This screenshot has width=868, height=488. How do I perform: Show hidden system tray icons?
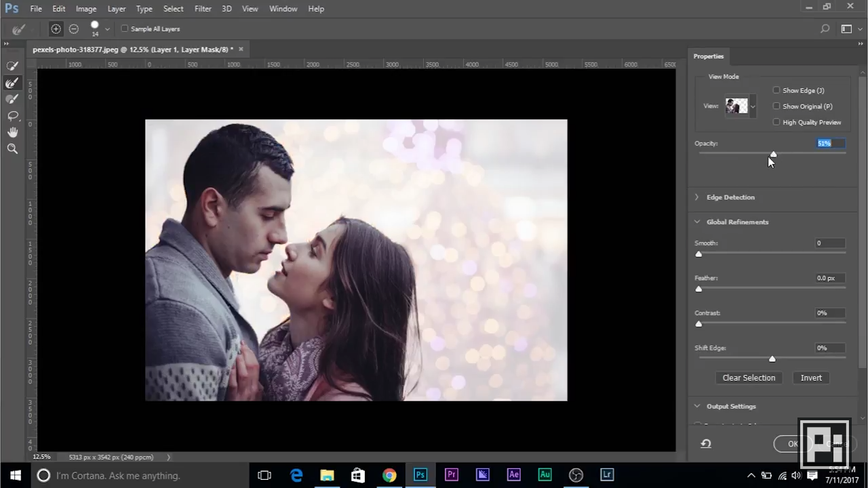tap(751, 476)
